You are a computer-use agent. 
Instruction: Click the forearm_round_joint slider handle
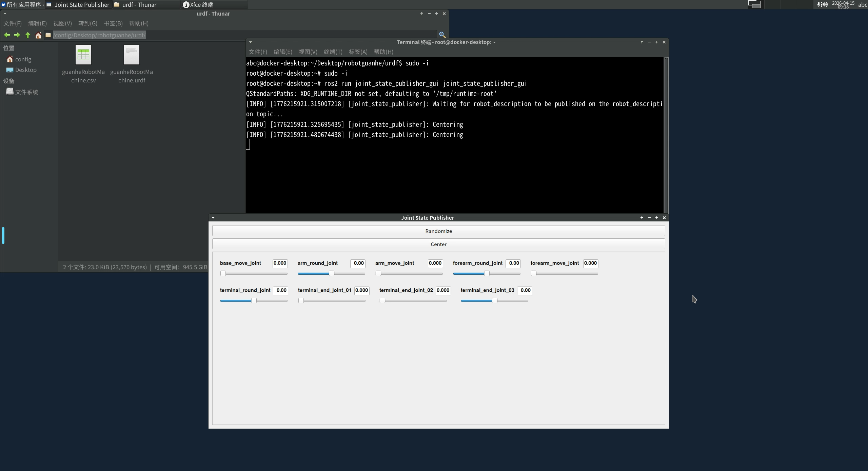click(x=487, y=273)
